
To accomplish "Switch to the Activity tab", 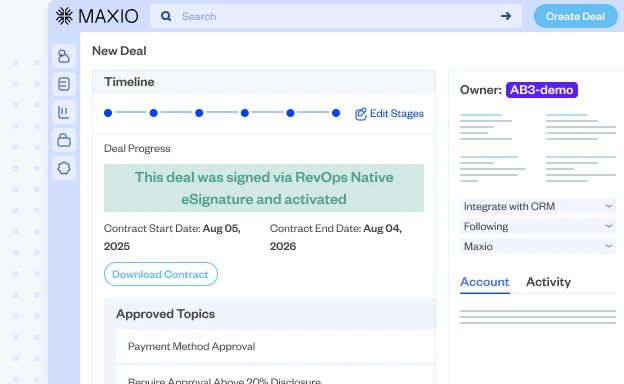I will tap(548, 282).
